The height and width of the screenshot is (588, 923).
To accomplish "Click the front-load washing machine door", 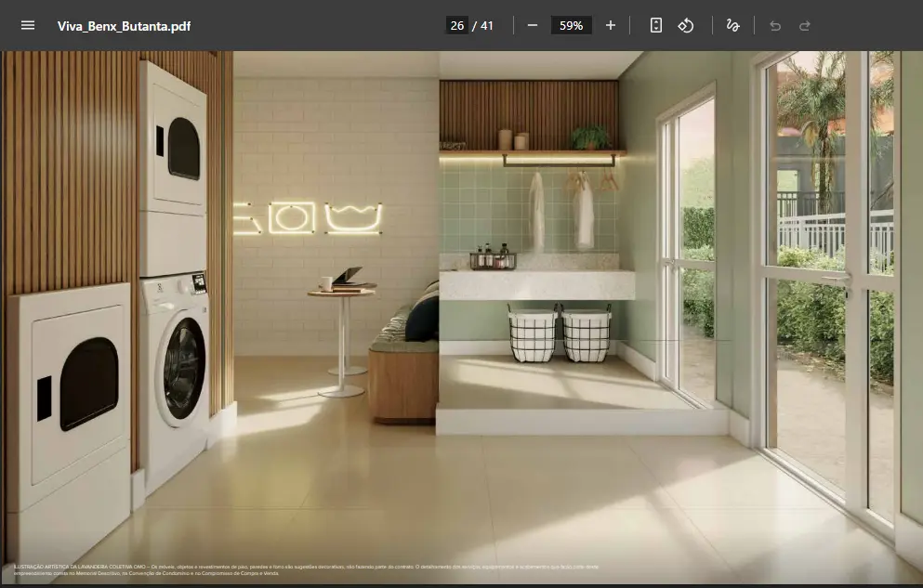I will pos(182,359).
